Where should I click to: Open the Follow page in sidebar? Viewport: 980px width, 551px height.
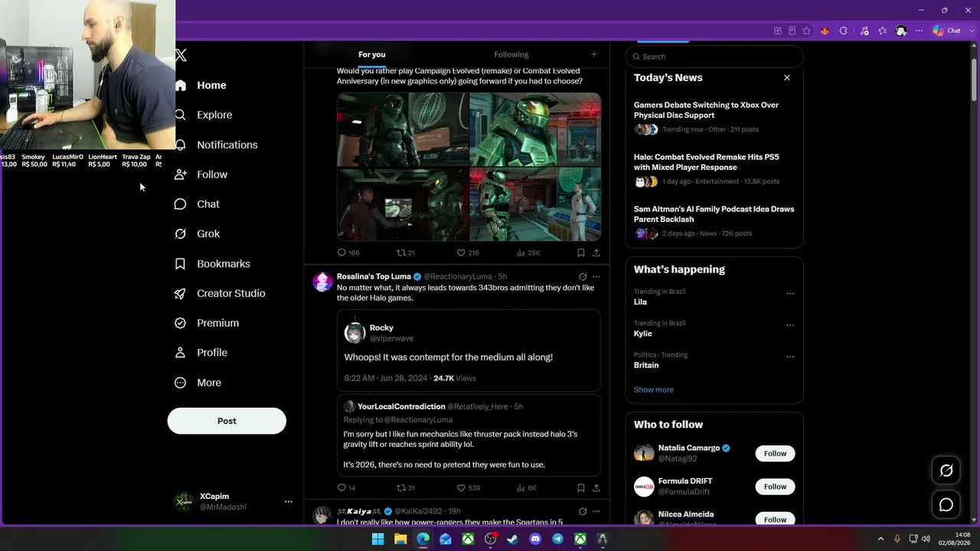pyautogui.click(x=201, y=174)
